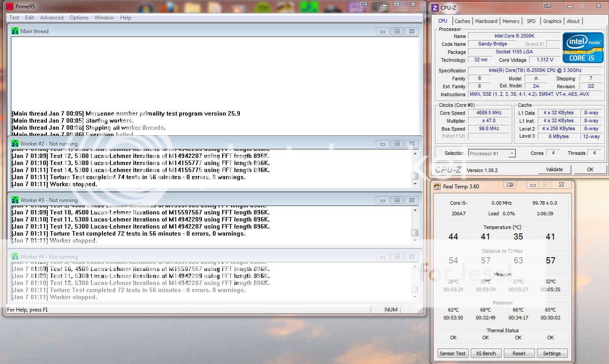This screenshot has height=364, width=609.
Task: Click the Main thread window icon
Action: (x=15, y=31)
